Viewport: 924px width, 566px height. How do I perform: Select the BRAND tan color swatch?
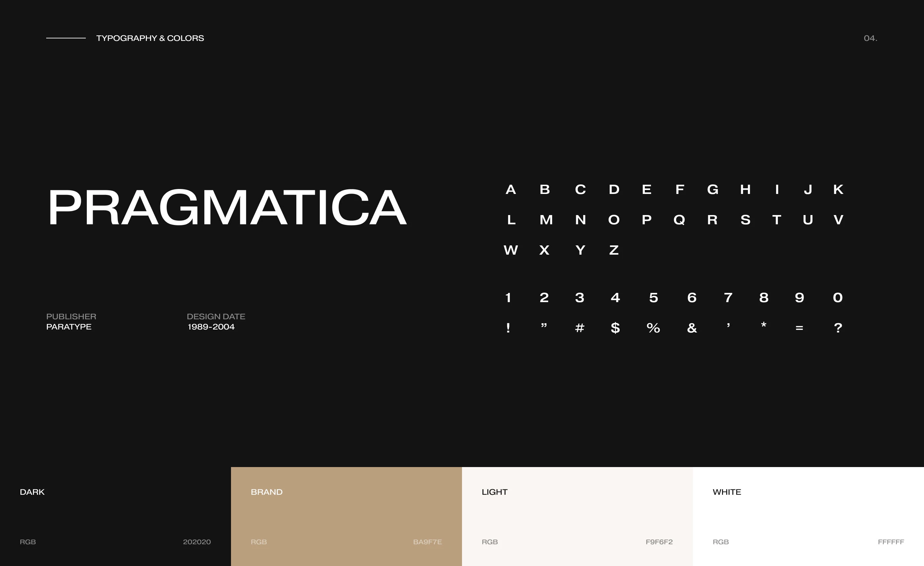click(346, 516)
